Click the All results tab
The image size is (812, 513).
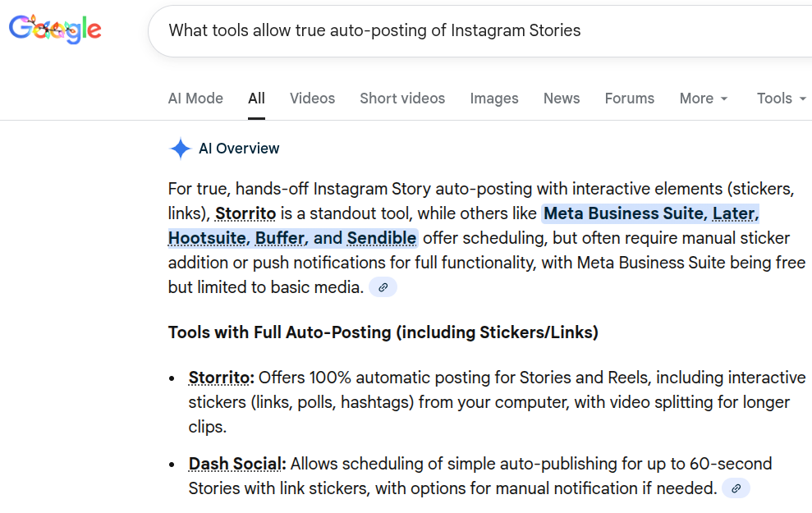point(255,98)
